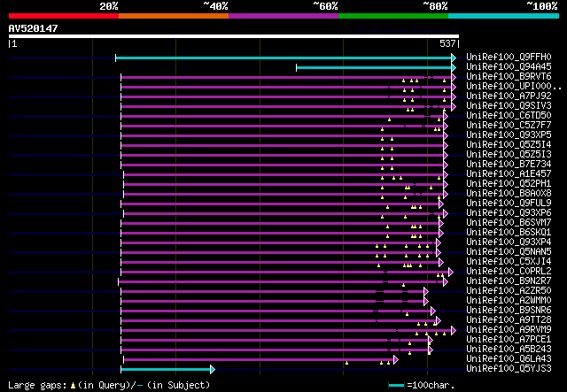Select the UniRef100_Q5Z5I4 label
The height and width of the screenshot is (392, 567).
[x=509, y=145]
